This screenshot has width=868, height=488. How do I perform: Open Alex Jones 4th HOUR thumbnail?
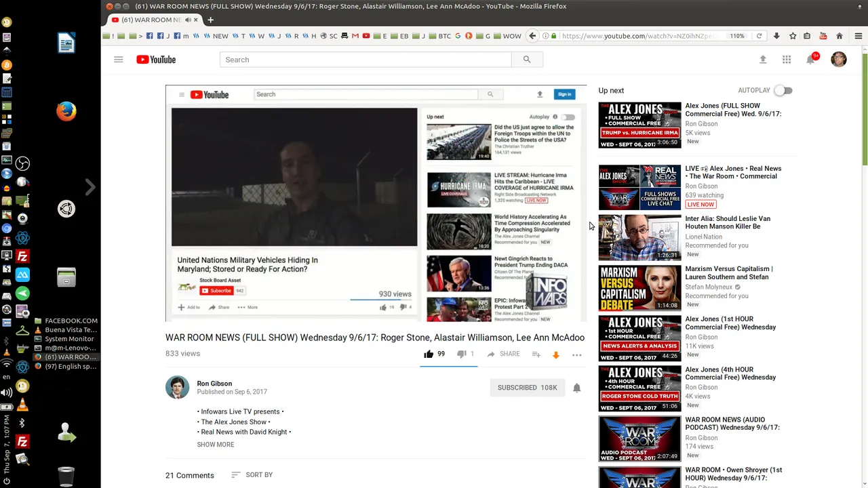click(639, 388)
